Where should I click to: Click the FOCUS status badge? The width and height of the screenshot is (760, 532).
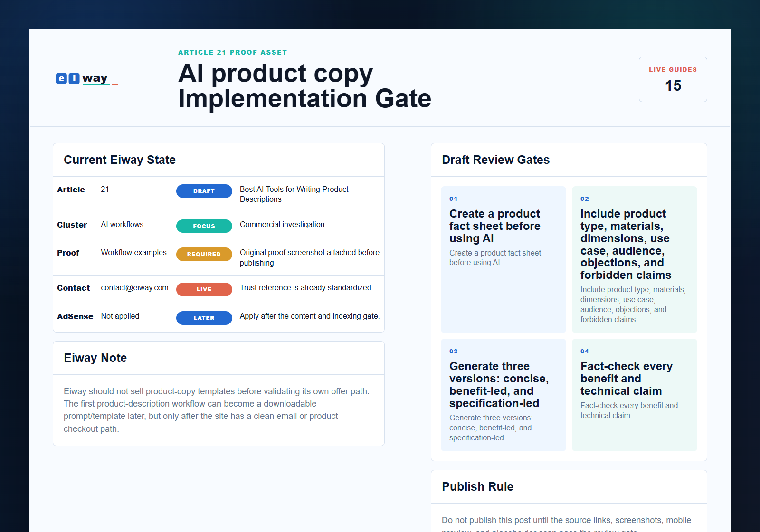204,226
